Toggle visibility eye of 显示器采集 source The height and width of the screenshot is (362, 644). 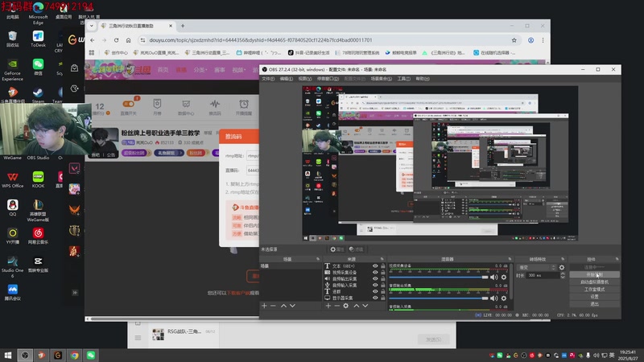click(x=375, y=298)
